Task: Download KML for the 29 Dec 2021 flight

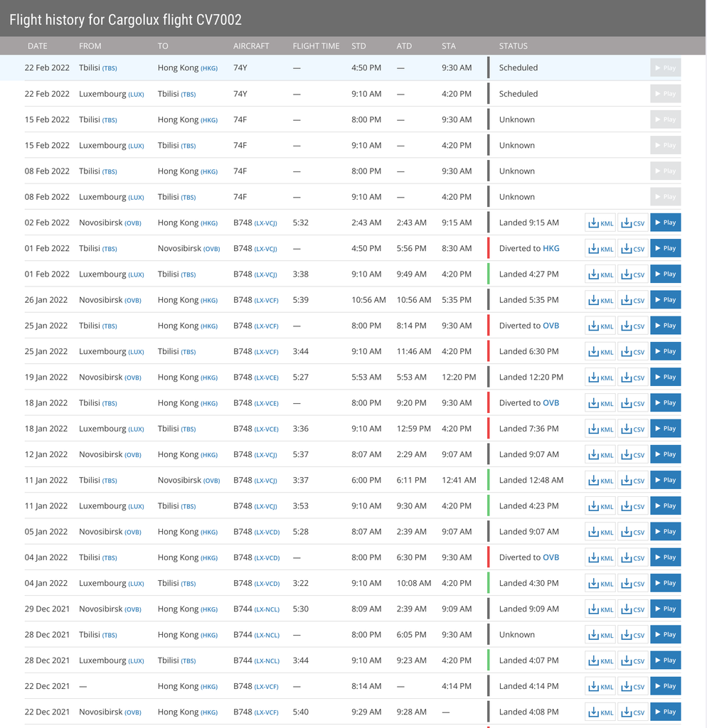Action: [600, 609]
